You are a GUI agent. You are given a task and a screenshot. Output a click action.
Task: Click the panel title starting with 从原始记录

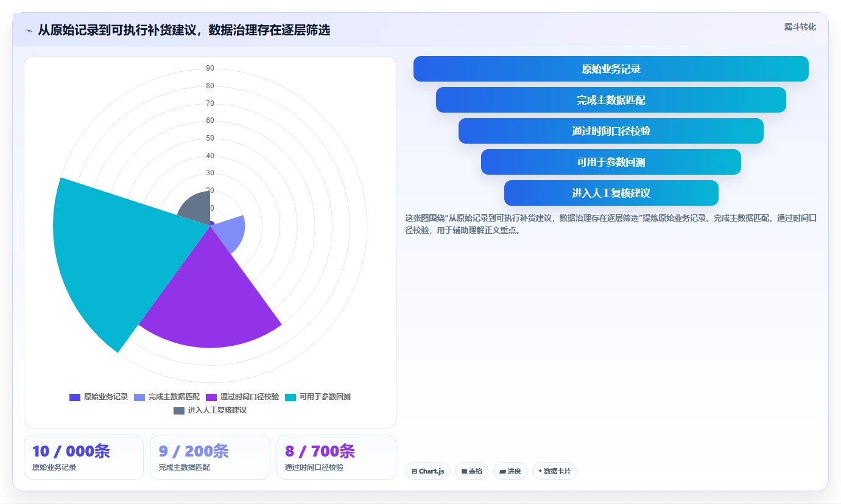(184, 30)
